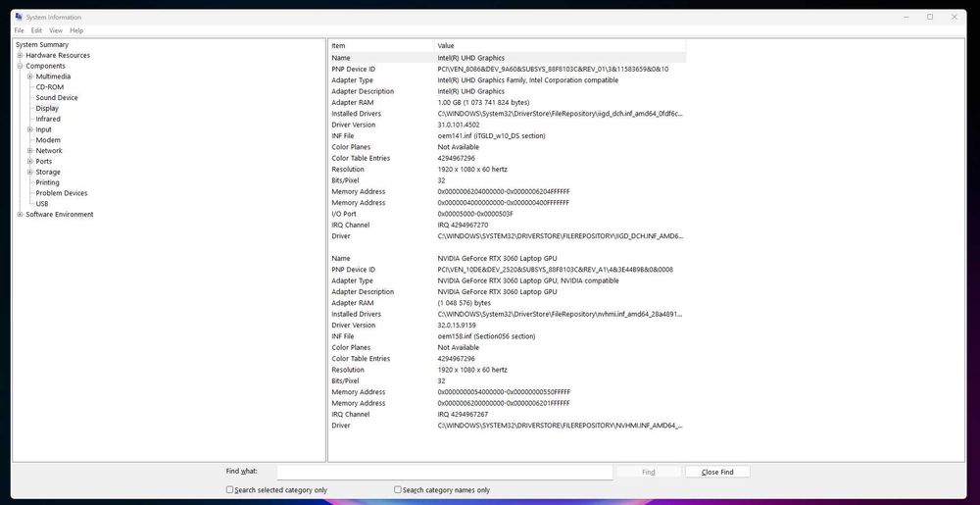The height and width of the screenshot is (505, 980).
Task: Select System Summary in the tree
Action: click(x=42, y=44)
